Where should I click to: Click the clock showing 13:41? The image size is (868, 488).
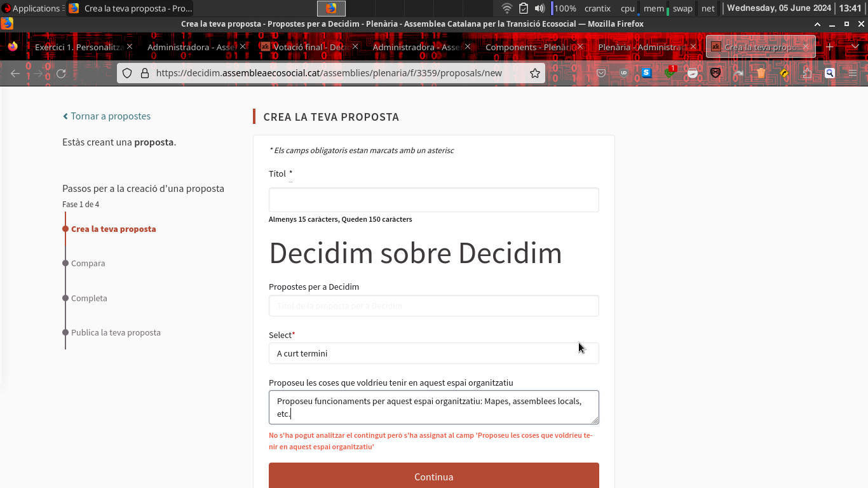click(x=850, y=8)
